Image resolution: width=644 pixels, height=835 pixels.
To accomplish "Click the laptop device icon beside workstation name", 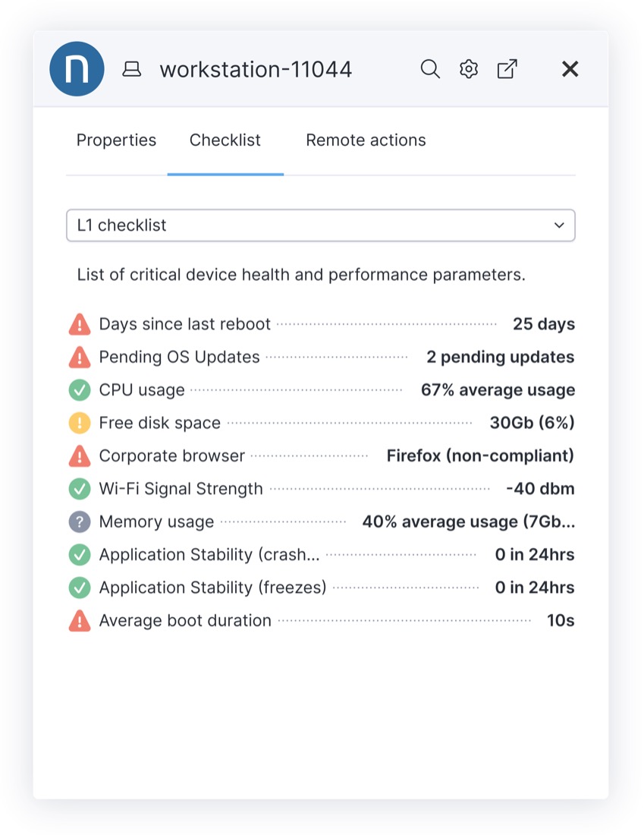I will tap(132, 70).
